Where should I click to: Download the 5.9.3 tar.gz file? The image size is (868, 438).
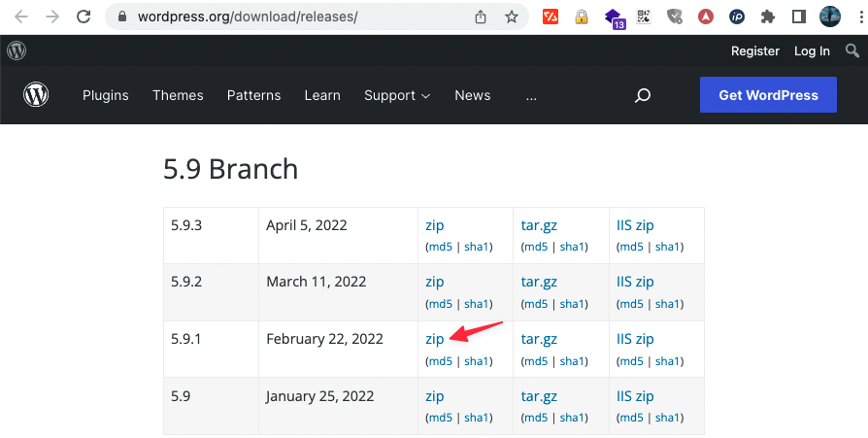539,226
